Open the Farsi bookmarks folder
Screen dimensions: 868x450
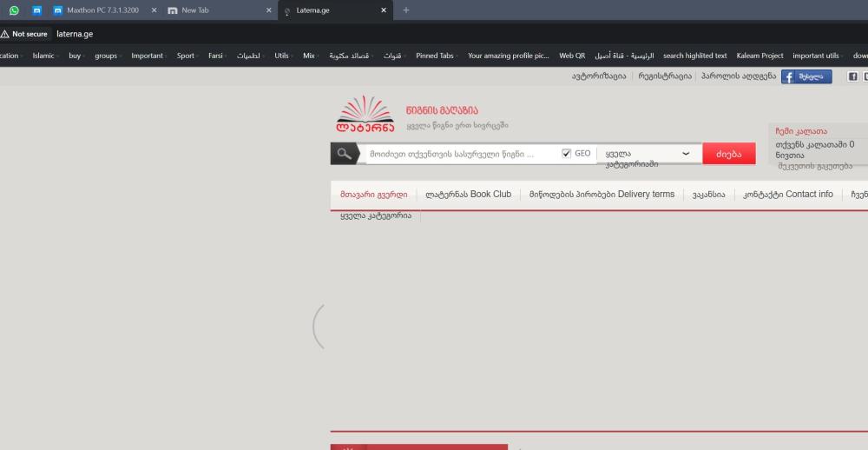coord(217,56)
